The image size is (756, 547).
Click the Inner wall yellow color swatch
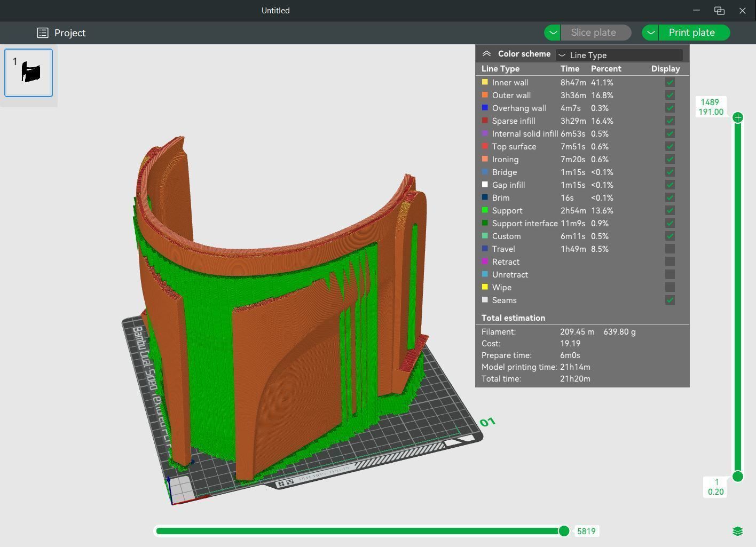pos(485,82)
